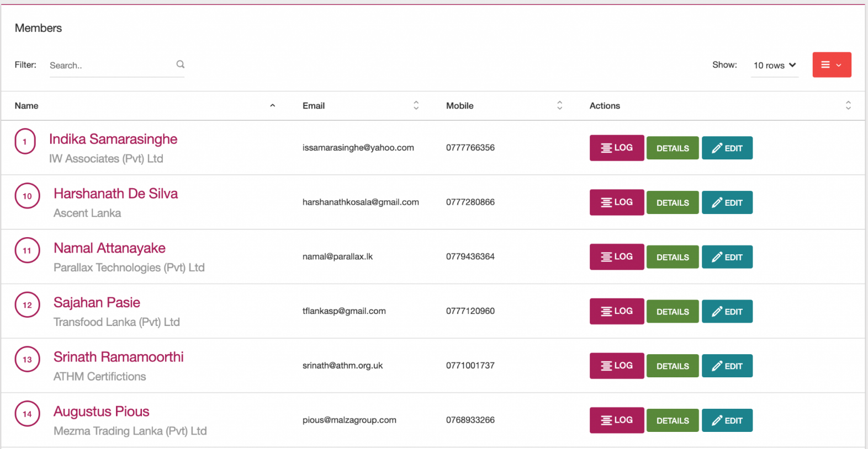View log for Augustus Pious
This screenshot has height=449, width=868.
click(x=617, y=420)
